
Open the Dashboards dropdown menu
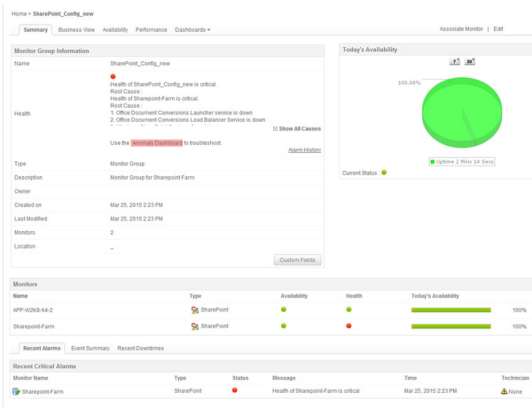192,30
